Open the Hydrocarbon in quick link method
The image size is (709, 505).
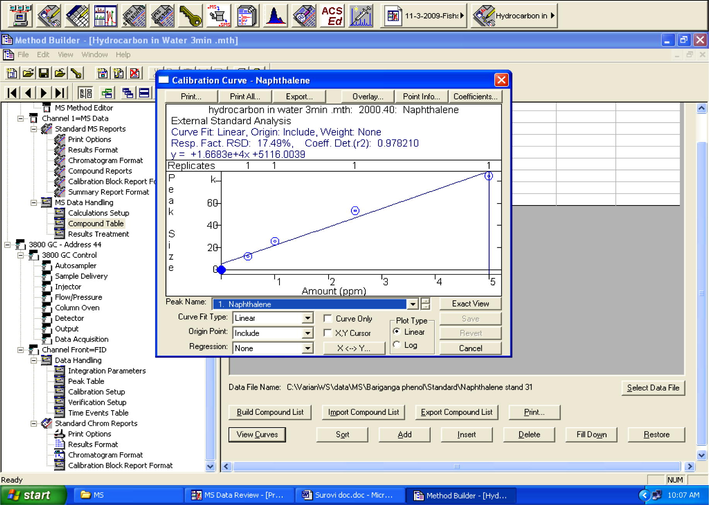[x=514, y=16]
